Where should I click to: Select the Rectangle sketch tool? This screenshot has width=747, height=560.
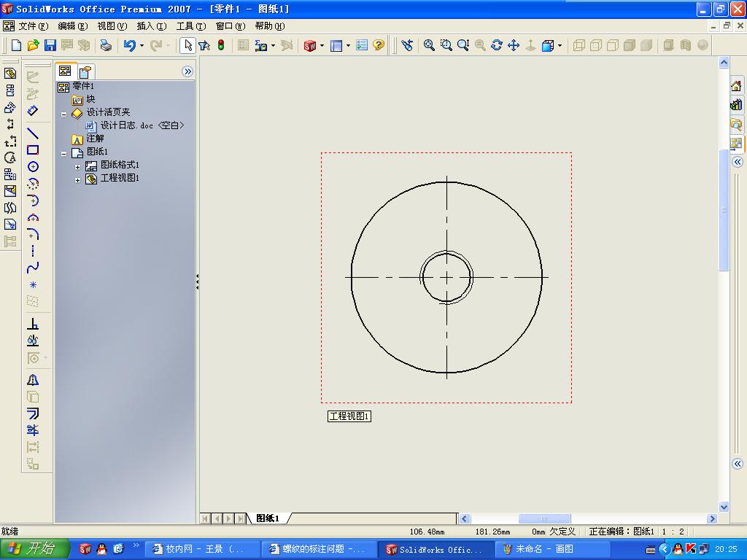point(32,150)
